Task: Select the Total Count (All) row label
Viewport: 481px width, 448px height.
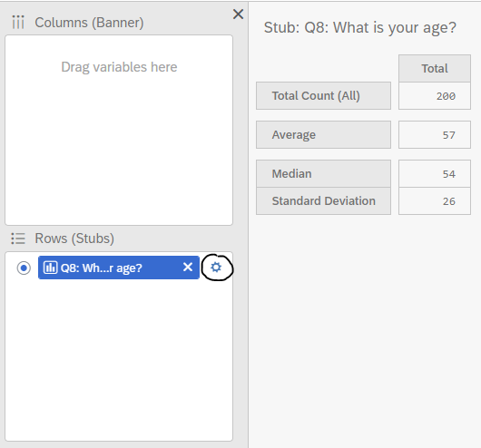Action: coord(324,95)
